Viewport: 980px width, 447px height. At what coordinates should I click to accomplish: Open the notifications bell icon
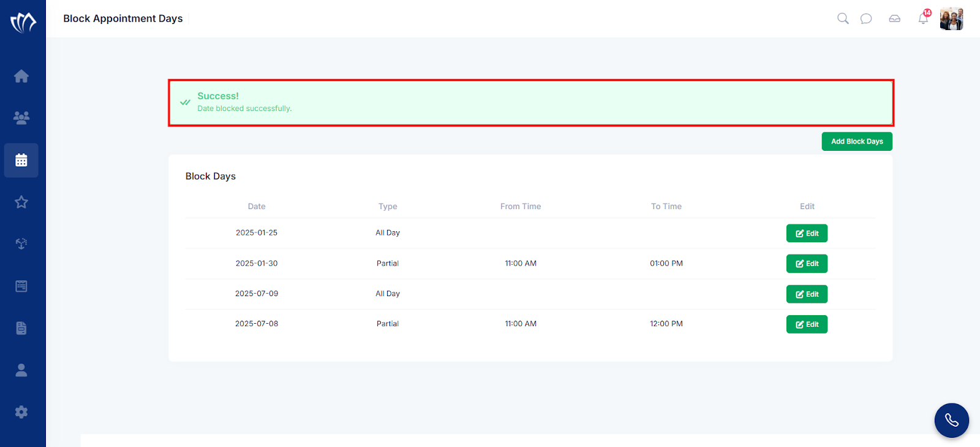pos(924,18)
